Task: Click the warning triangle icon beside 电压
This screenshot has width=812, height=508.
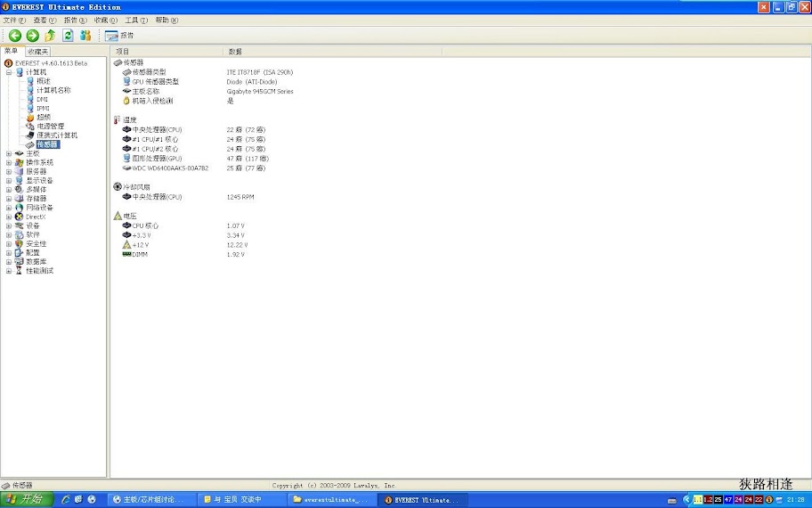Action: 118,216
